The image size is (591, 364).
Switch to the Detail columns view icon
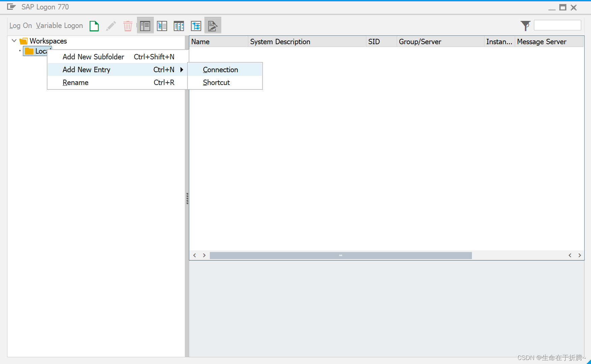[x=179, y=26]
